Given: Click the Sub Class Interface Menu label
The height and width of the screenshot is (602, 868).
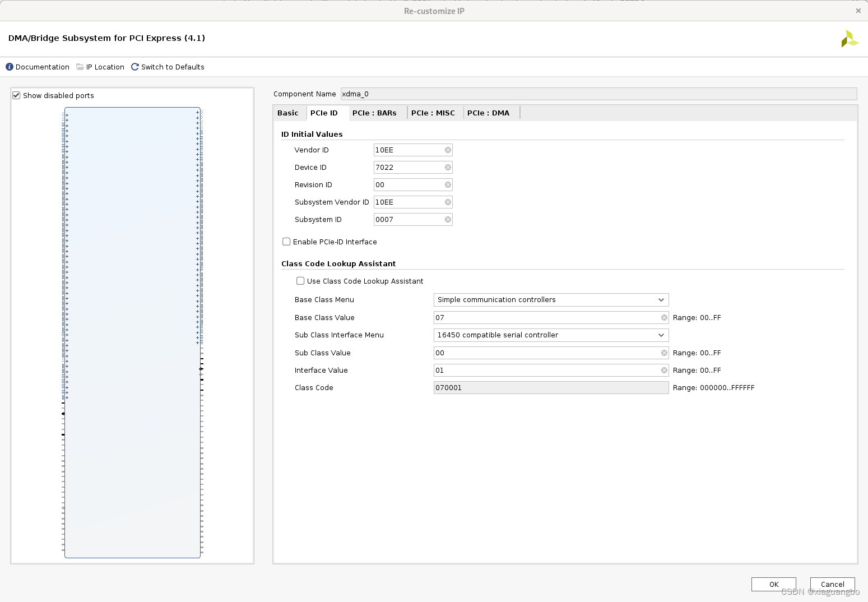Looking at the screenshot, I should tap(339, 335).
